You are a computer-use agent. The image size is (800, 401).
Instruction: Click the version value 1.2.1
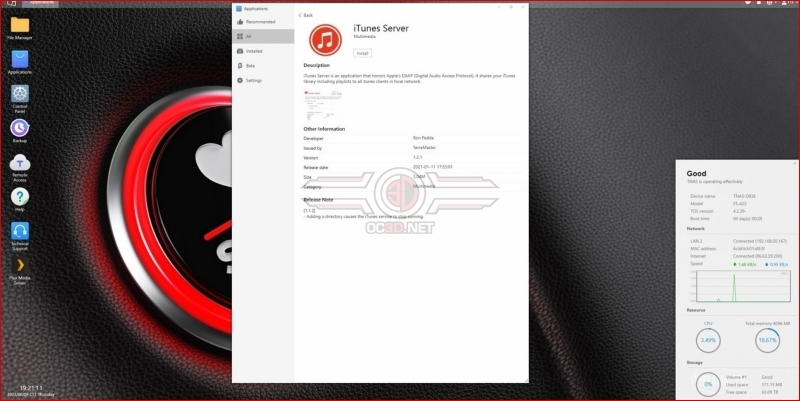point(417,158)
